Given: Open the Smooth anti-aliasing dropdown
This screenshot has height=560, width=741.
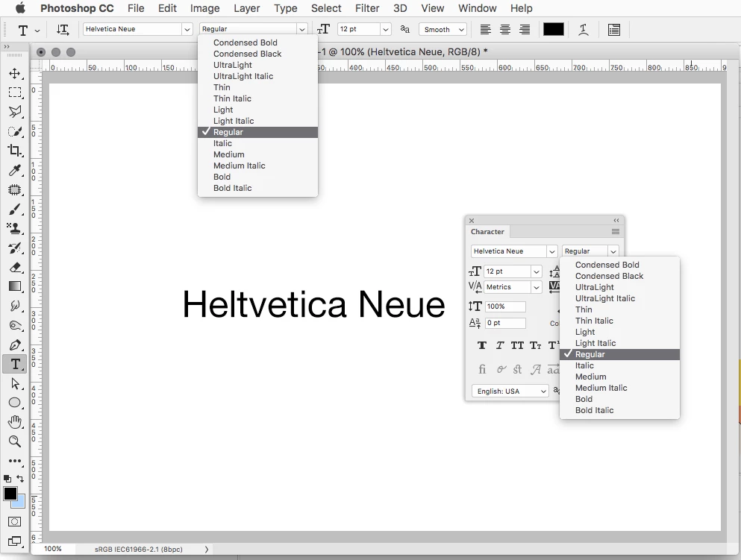Looking at the screenshot, I should coord(443,29).
